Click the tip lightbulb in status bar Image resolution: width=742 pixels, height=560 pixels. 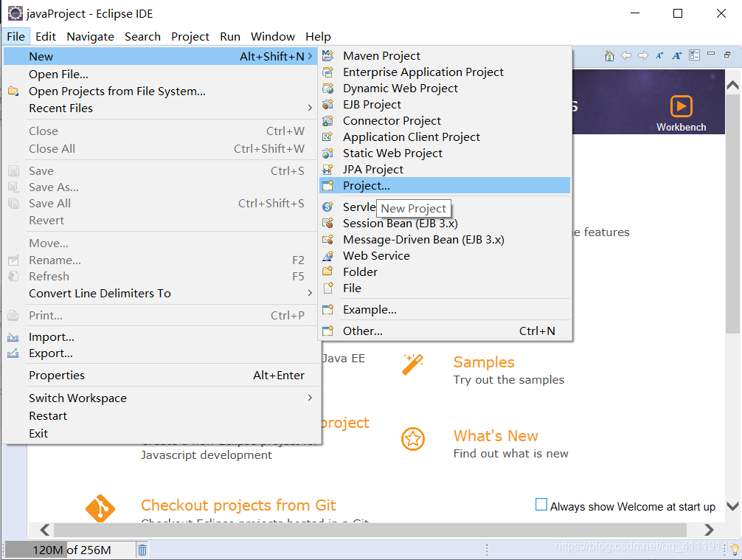(x=735, y=549)
